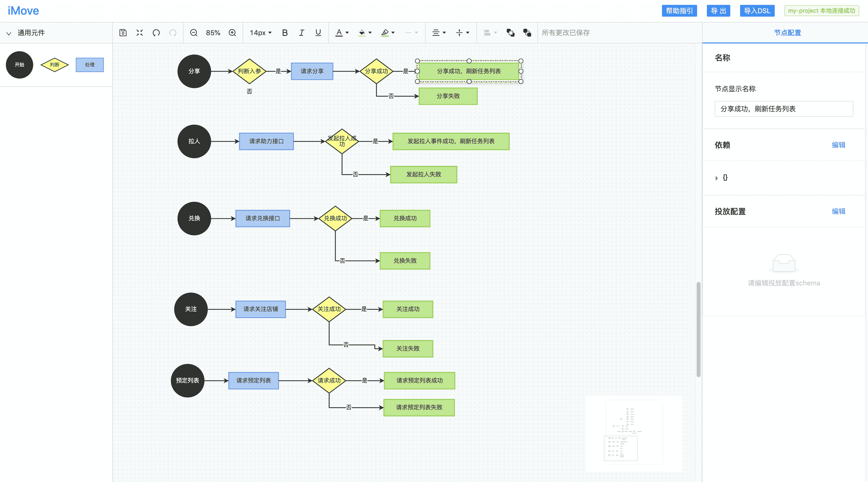Click the 帮助指引 help button

(x=679, y=11)
